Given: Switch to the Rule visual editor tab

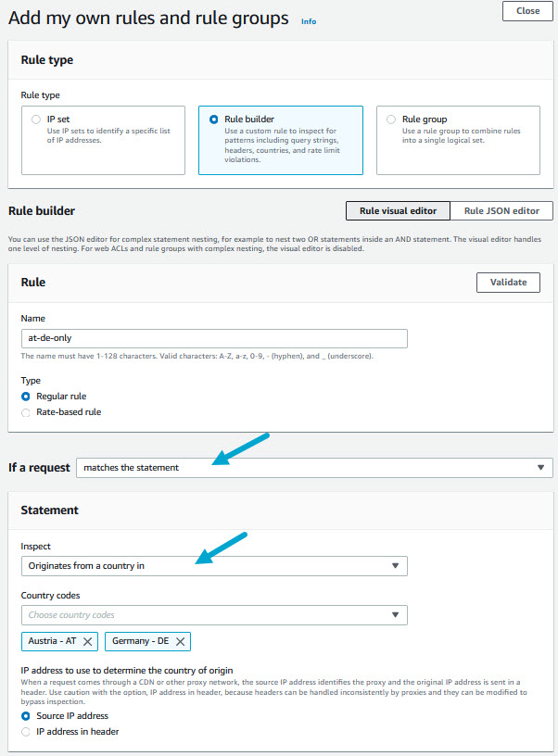Looking at the screenshot, I should (398, 210).
